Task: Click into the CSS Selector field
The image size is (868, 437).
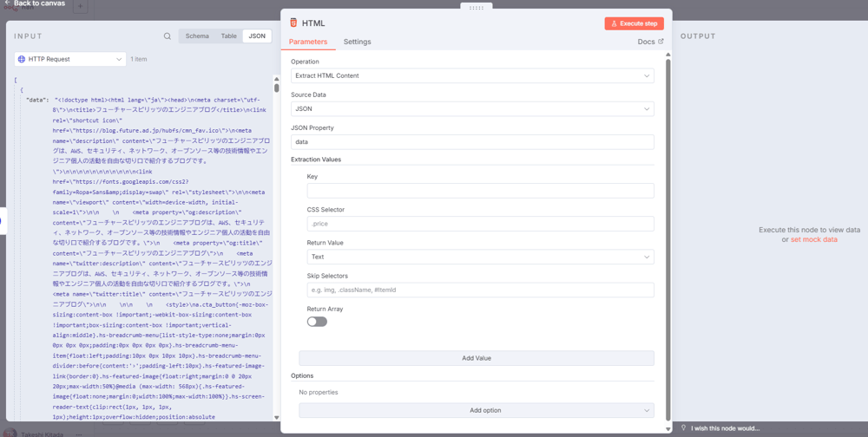Action: [x=480, y=224]
